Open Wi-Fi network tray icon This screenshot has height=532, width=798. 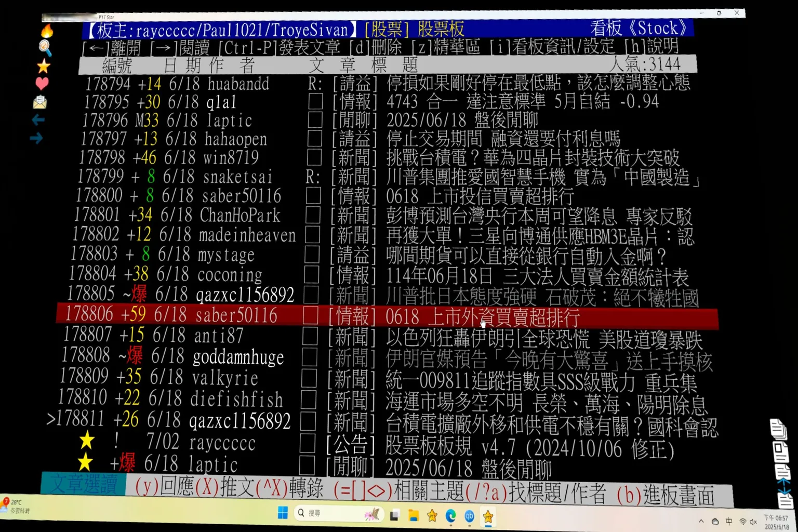pyautogui.click(x=742, y=522)
